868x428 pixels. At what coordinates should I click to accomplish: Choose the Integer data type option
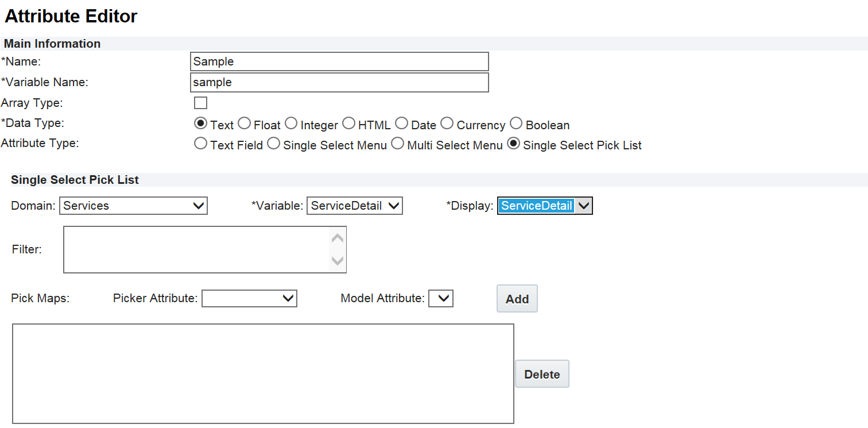tap(291, 124)
